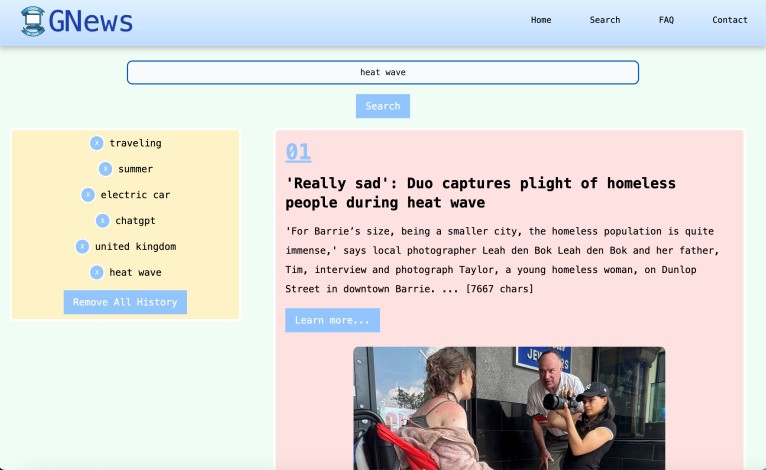The width and height of the screenshot is (766, 470).
Task: Click the 'Really sad' article headline
Action: coord(480,193)
